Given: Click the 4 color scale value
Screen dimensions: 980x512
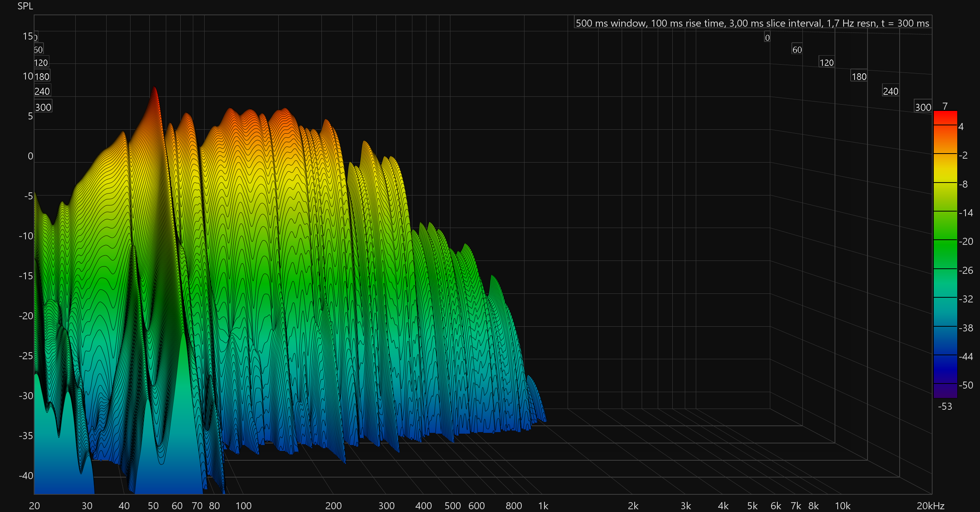Looking at the screenshot, I should coord(961,127).
